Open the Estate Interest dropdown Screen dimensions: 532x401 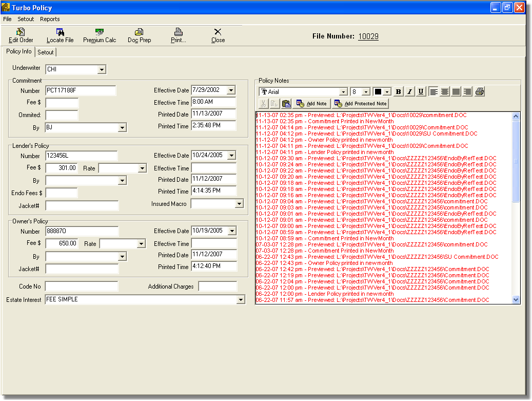[x=241, y=300]
